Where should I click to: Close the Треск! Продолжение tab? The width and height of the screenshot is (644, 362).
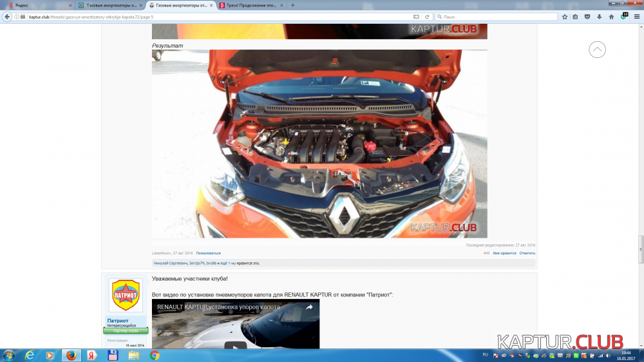coord(282,5)
